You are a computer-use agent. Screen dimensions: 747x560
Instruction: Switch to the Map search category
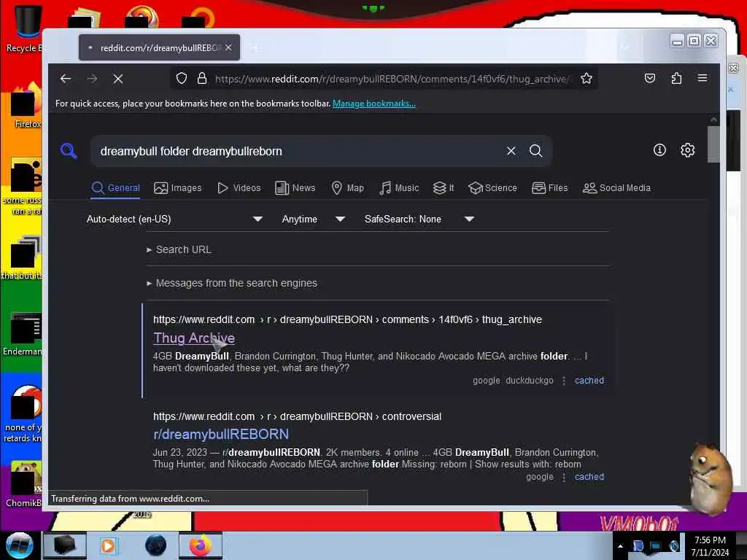tap(347, 188)
